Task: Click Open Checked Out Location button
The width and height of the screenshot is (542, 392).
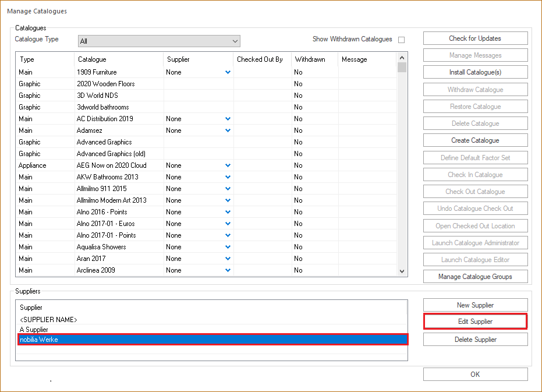Action: pos(475,226)
